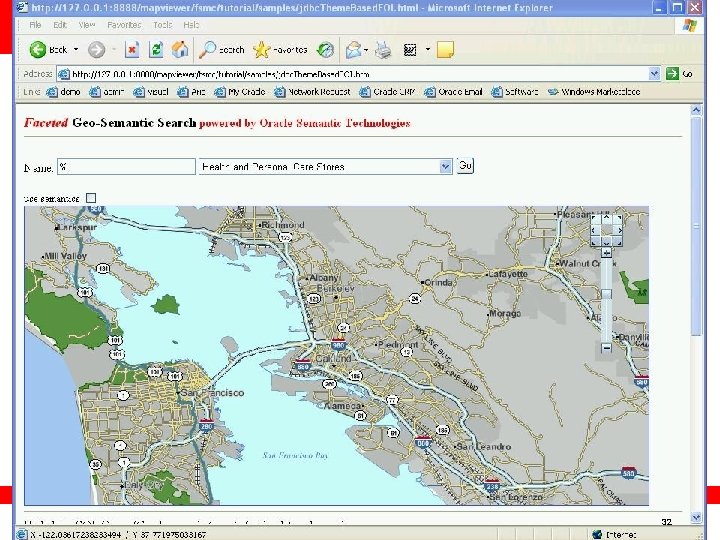Click the Lafayette map label
This screenshot has width=720, height=540.
coord(508,274)
